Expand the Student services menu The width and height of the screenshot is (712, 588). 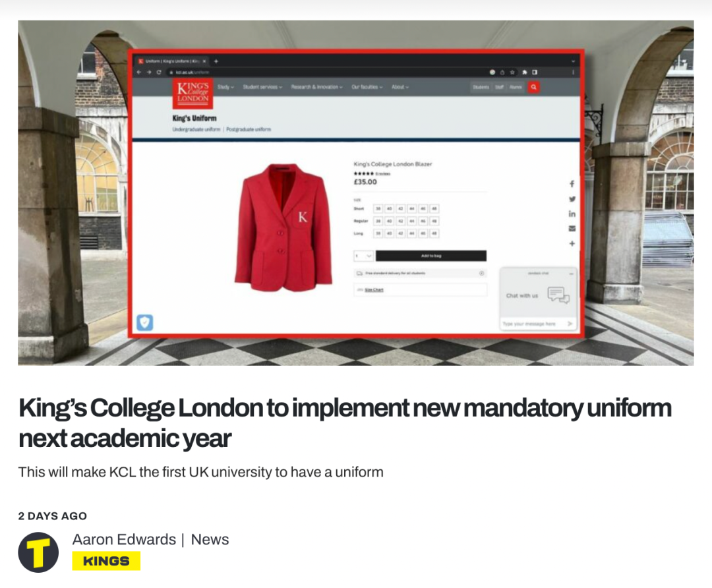tap(262, 87)
